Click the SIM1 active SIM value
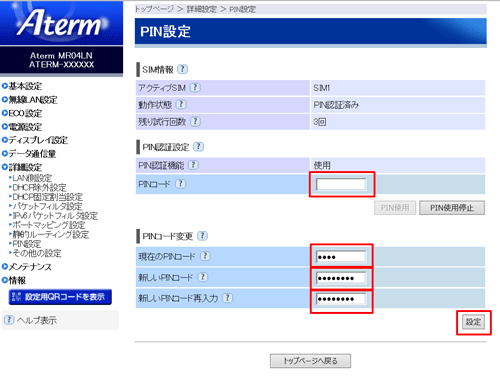 point(322,88)
